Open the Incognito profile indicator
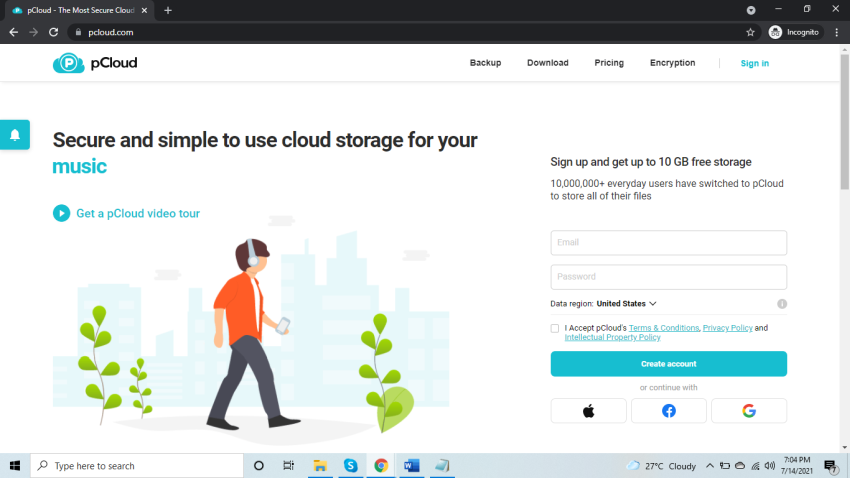850x478 pixels. click(794, 32)
